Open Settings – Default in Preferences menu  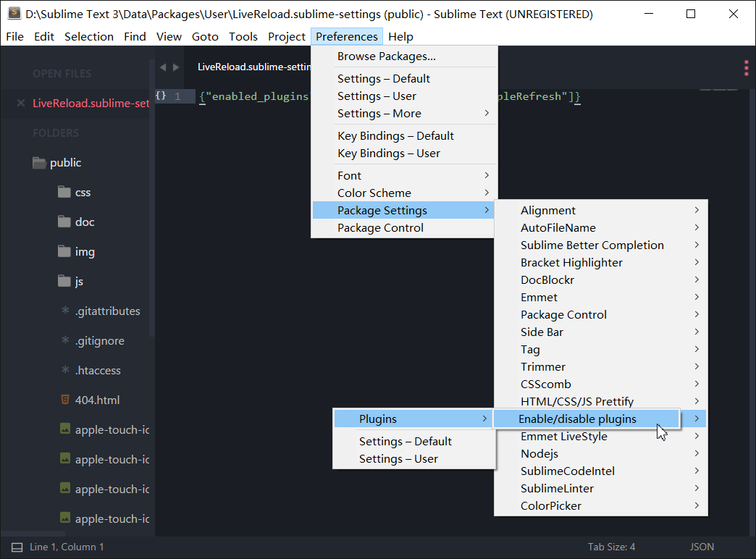pyautogui.click(x=404, y=79)
